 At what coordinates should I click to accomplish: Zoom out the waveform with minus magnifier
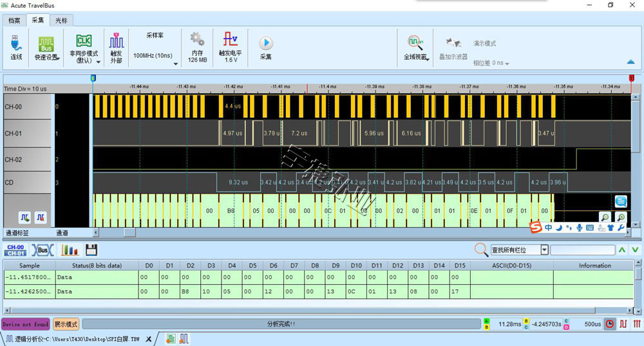pos(605,217)
